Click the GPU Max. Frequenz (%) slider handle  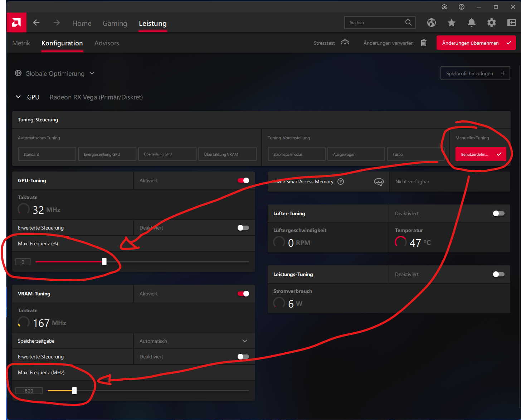click(x=104, y=262)
